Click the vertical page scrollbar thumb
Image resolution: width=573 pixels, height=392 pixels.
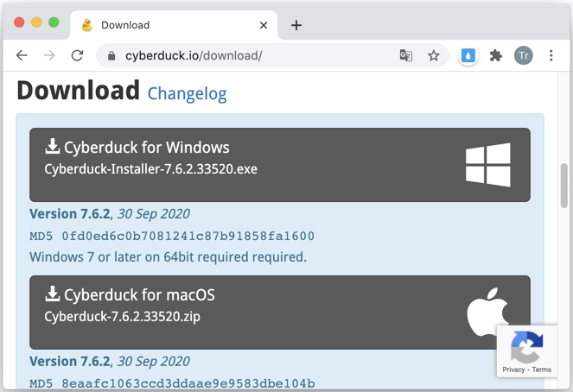tap(563, 187)
